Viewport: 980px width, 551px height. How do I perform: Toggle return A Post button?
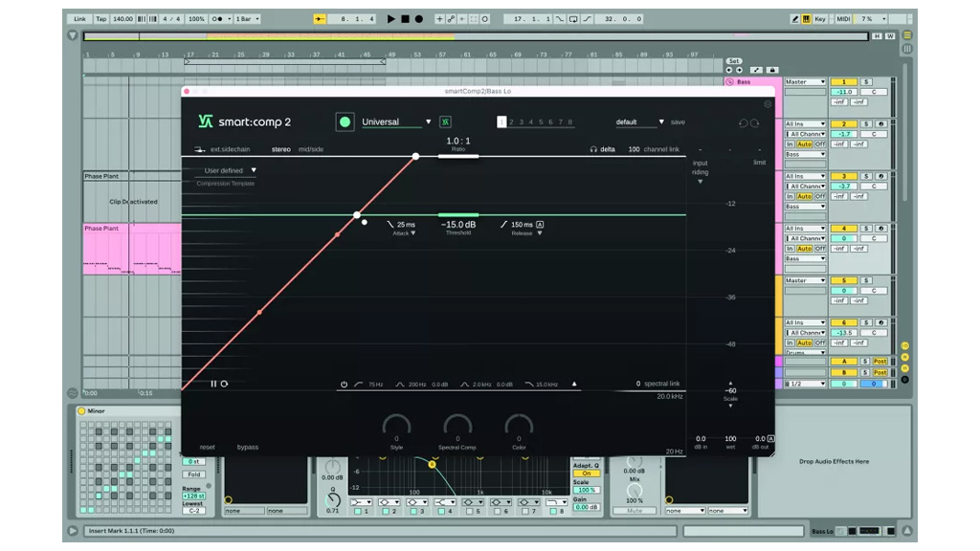880,361
